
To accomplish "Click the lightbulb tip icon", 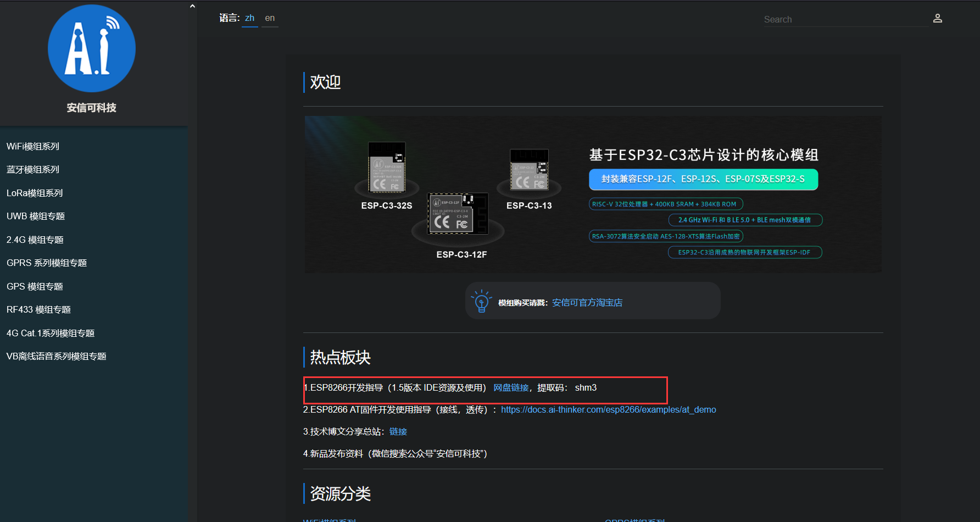I will [x=481, y=301].
